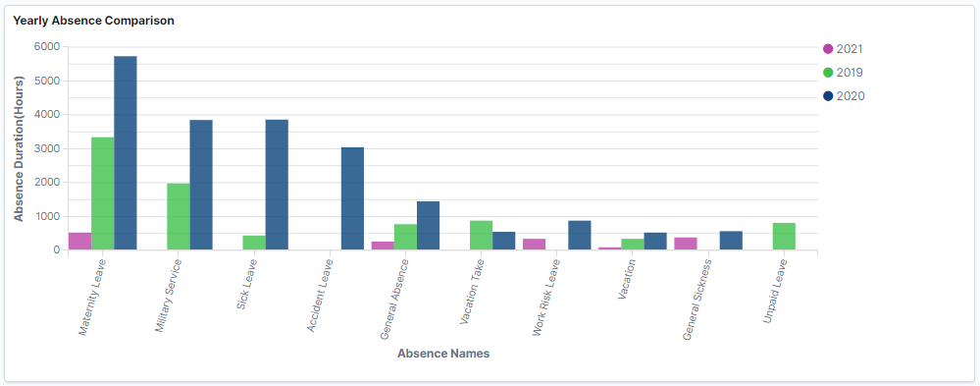Select the 2020 Accident Leave bar
The height and width of the screenshot is (386, 980).
(352, 199)
